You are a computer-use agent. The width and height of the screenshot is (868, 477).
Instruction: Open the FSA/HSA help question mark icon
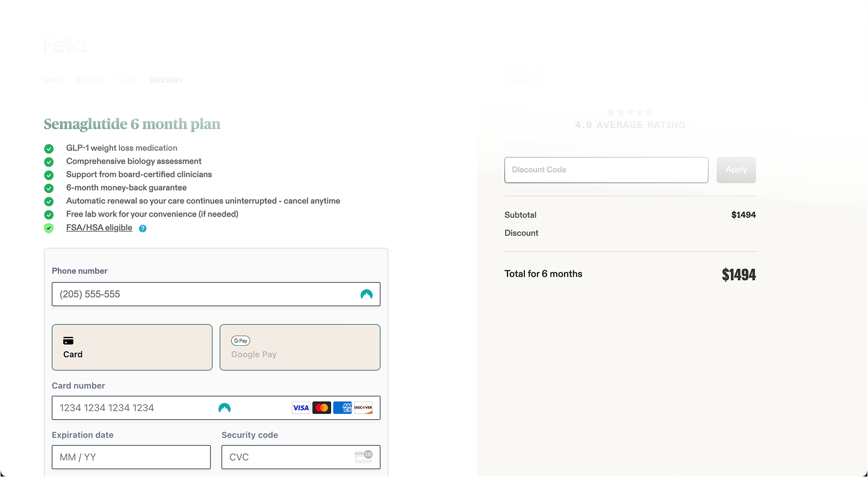point(143,228)
